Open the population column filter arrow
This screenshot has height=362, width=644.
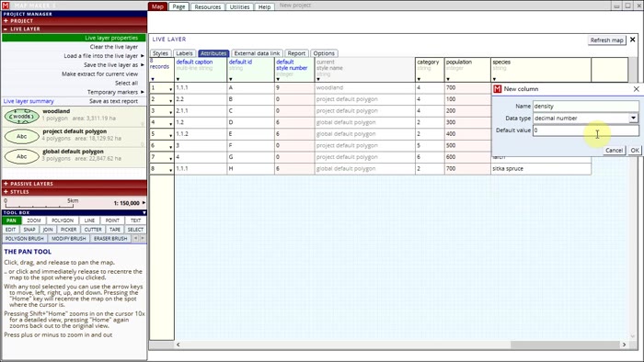(448, 79)
